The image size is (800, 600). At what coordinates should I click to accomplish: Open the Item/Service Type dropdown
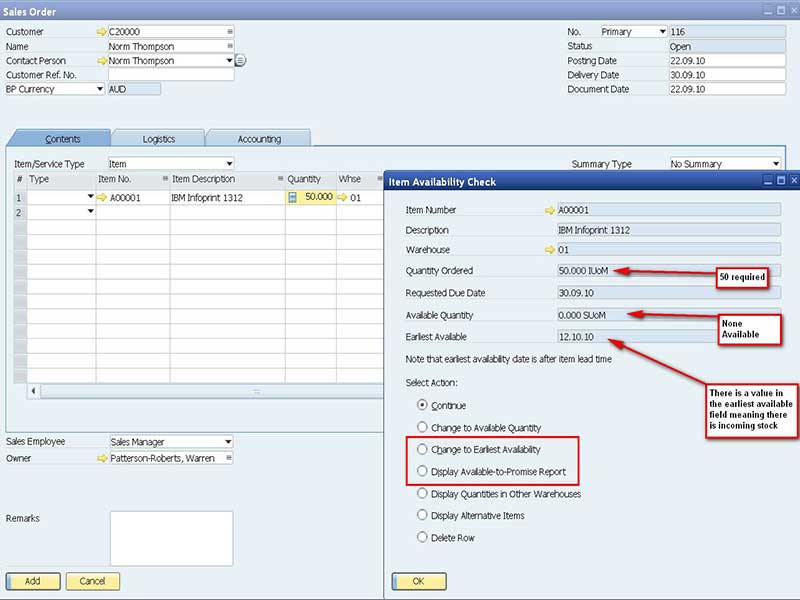point(230,163)
